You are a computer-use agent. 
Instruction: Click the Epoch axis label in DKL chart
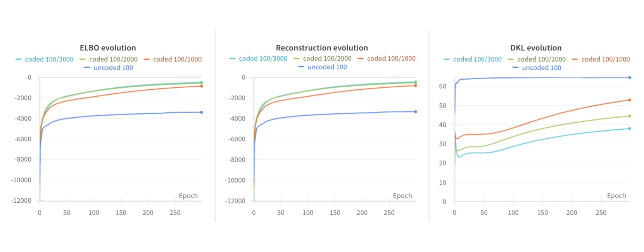(x=616, y=196)
